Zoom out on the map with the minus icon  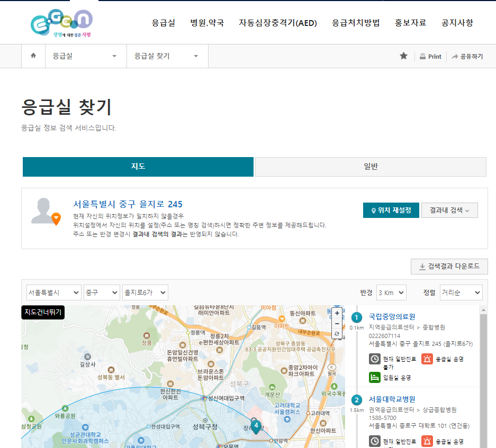pos(337,323)
